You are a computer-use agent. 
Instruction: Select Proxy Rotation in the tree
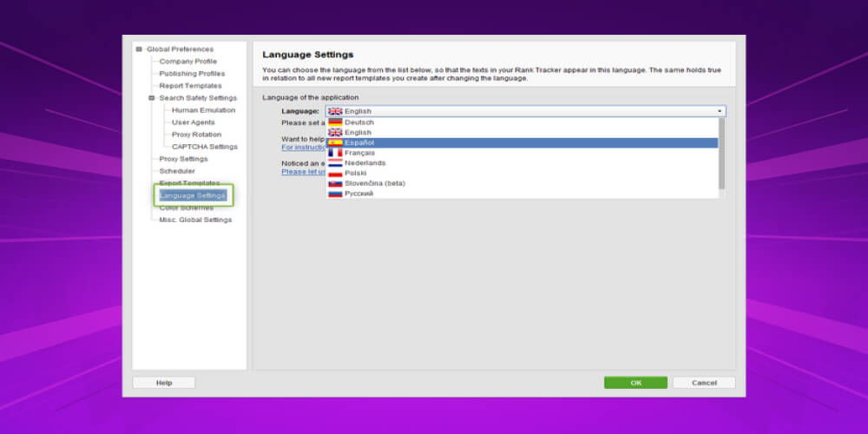pyautogui.click(x=196, y=135)
